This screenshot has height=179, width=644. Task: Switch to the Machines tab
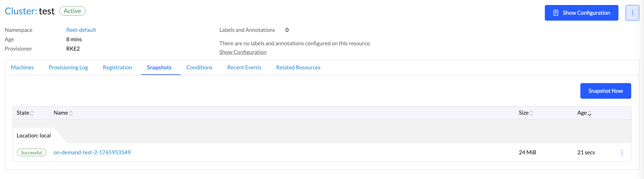[22, 67]
